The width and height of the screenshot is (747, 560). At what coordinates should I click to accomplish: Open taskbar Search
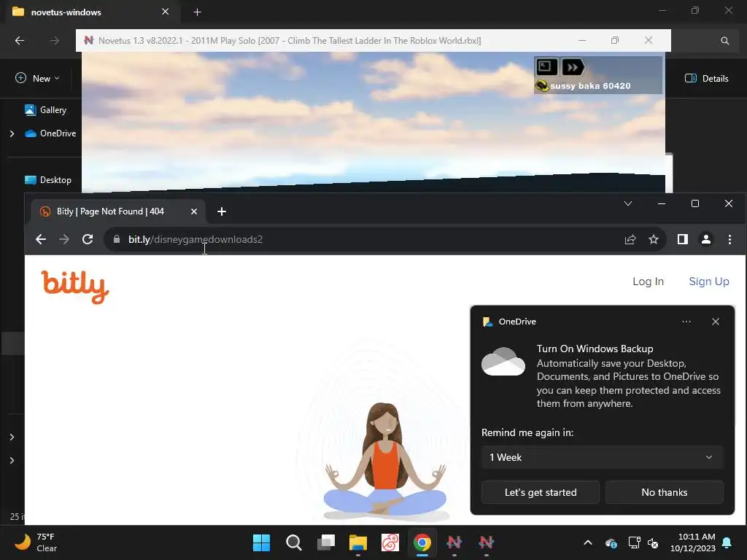point(293,542)
